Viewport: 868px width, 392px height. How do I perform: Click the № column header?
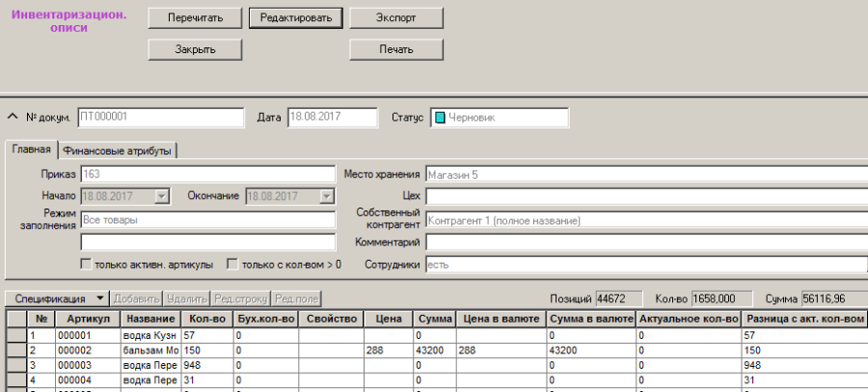pyautogui.click(x=41, y=319)
